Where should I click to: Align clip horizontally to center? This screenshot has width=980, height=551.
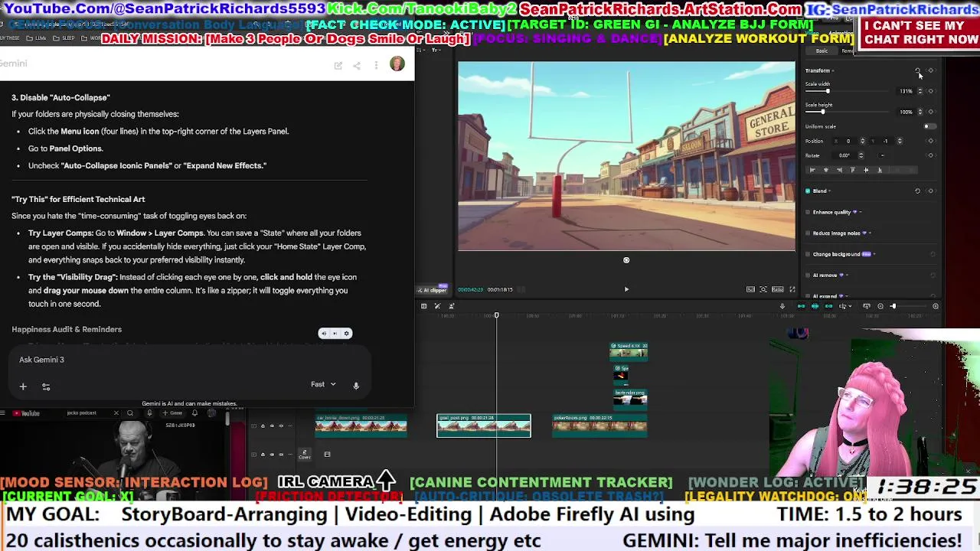(x=826, y=170)
